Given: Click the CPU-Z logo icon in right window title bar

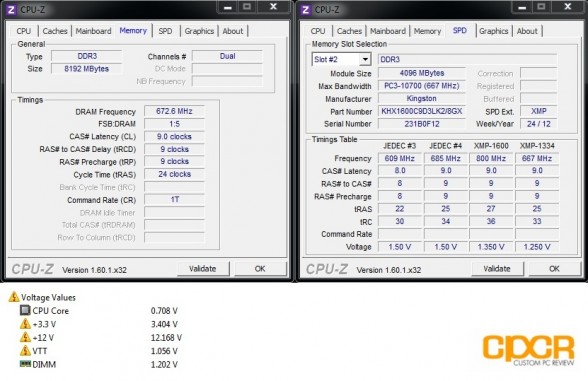Looking at the screenshot, I should (305, 10).
